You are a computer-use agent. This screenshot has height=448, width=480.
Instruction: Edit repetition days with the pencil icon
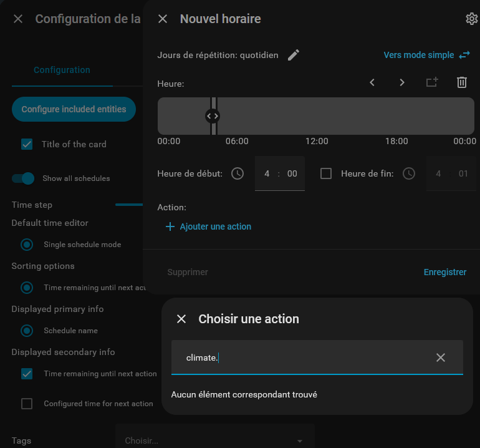tap(294, 55)
